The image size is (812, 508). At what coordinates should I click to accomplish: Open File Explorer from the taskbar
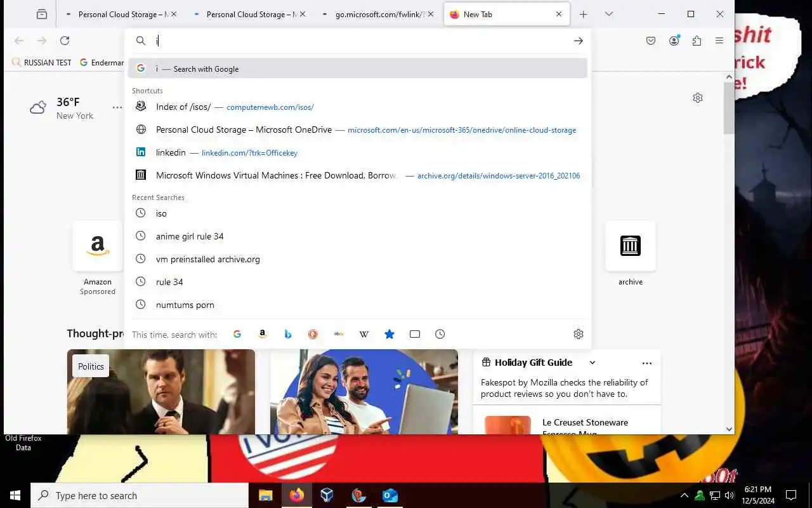tap(265, 495)
